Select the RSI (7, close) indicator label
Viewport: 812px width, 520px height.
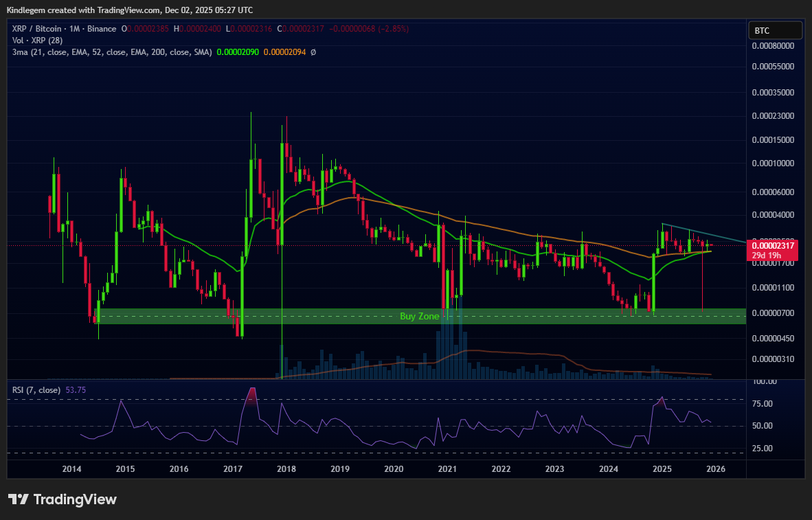36,390
